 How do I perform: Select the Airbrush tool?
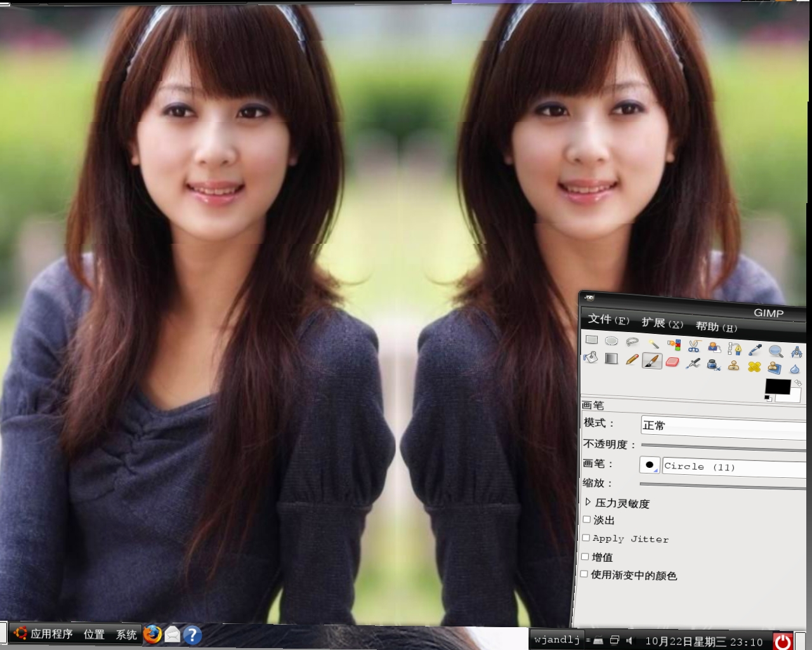[x=693, y=363]
